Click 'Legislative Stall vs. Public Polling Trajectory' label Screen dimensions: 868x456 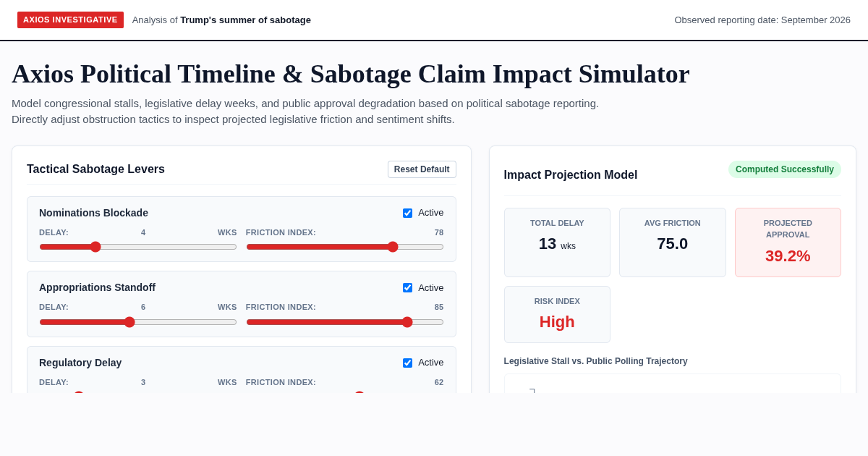click(596, 361)
